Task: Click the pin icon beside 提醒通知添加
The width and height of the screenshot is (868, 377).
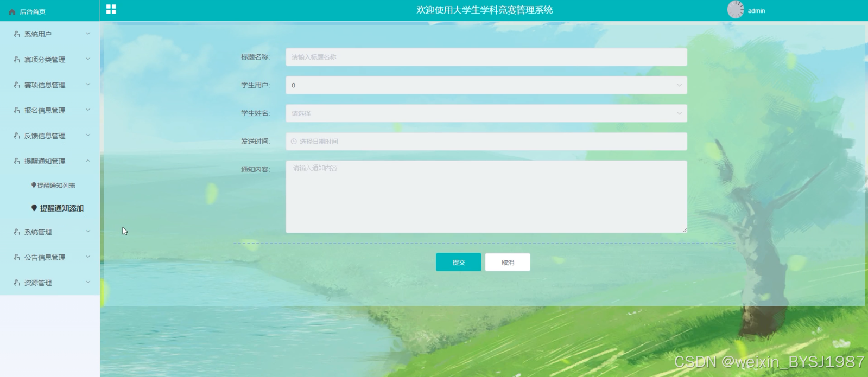Action: tap(34, 208)
